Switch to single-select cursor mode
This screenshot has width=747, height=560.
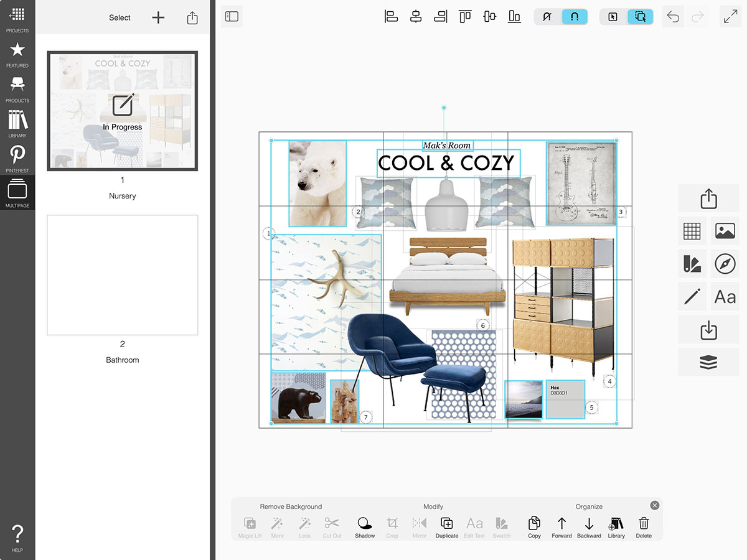(x=613, y=17)
